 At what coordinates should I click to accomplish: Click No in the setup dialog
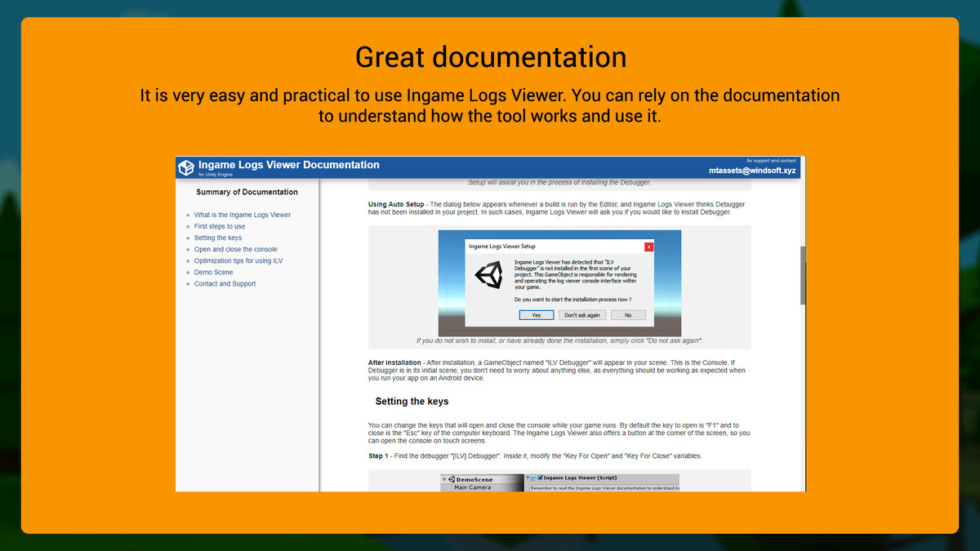click(628, 315)
